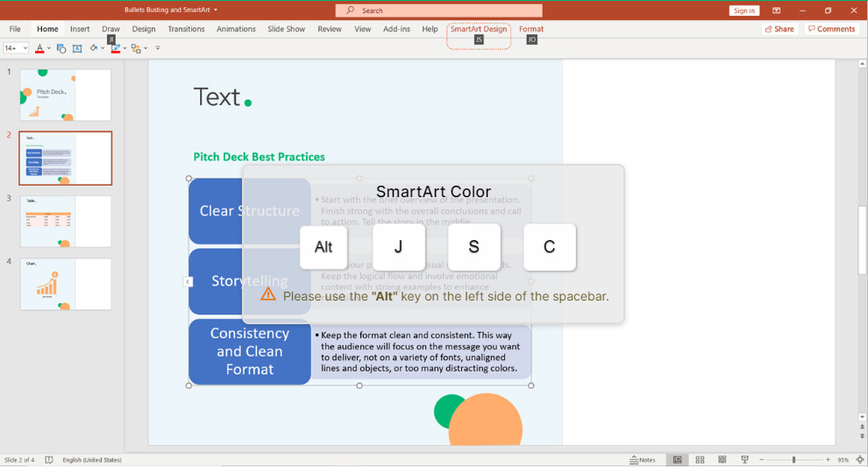Fit slide to current window
Image resolution: width=868 pixels, height=467 pixels.
(x=860, y=460)
